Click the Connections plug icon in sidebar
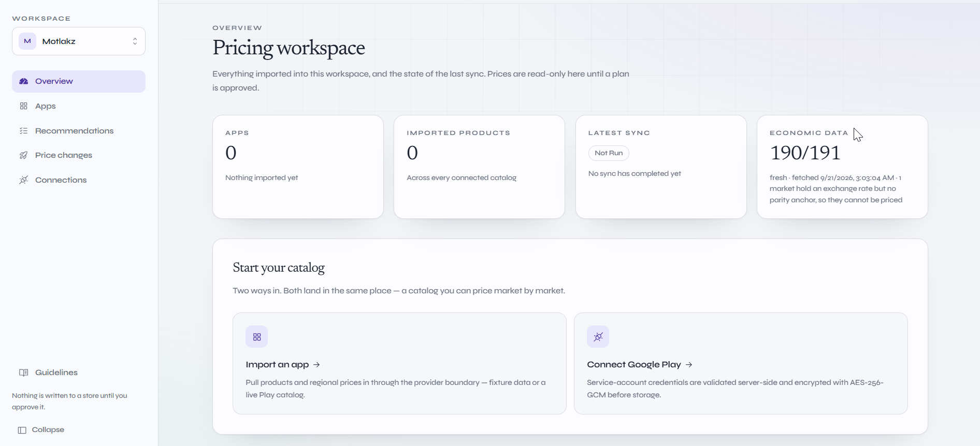This screenshot has height=446, width=980. click(23, 180)
